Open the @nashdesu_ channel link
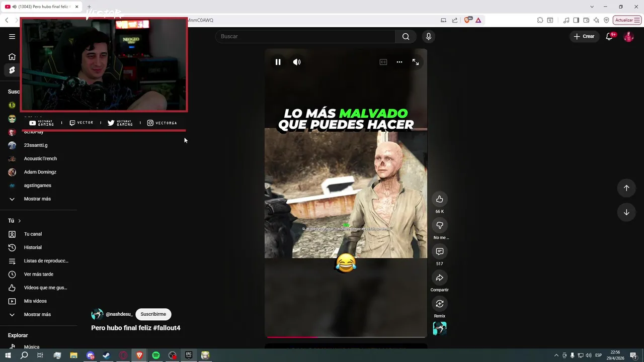Screen dimensions: 644x362 click(x=119, y=314)
